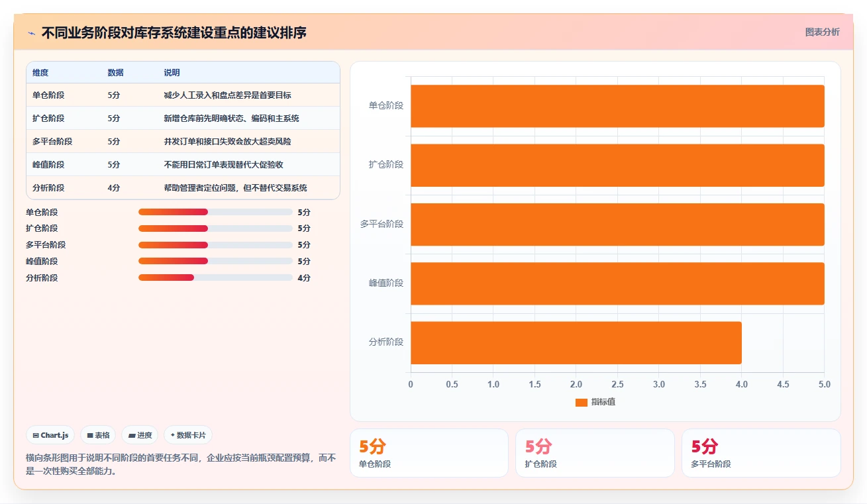867x504 pixels.
Task: Open the 单仓阶段 5分 data card
Action: (x=429, y=453)
